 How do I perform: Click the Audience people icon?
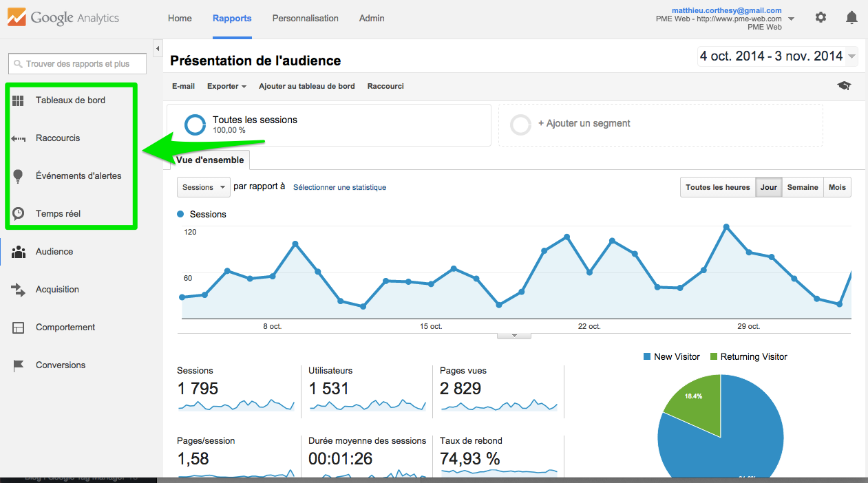[x=19, y=252]
